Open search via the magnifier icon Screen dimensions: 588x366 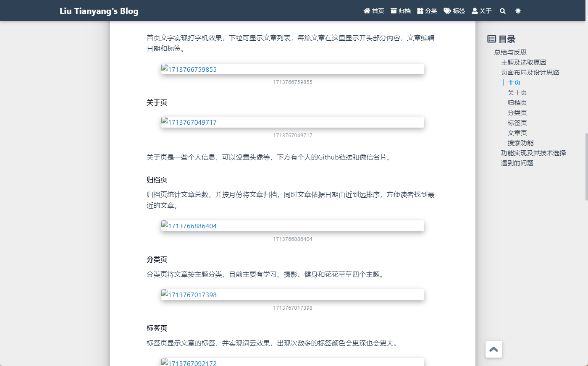point(502,11)
